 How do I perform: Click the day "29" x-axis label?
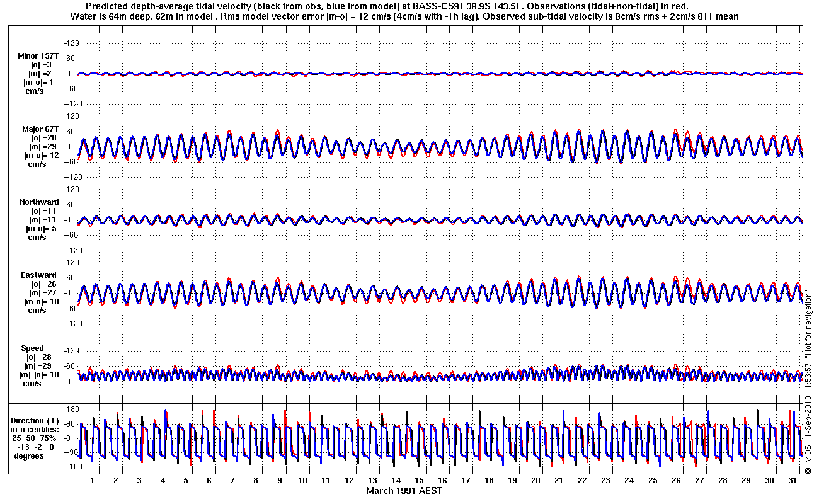(x=746, y=481)
